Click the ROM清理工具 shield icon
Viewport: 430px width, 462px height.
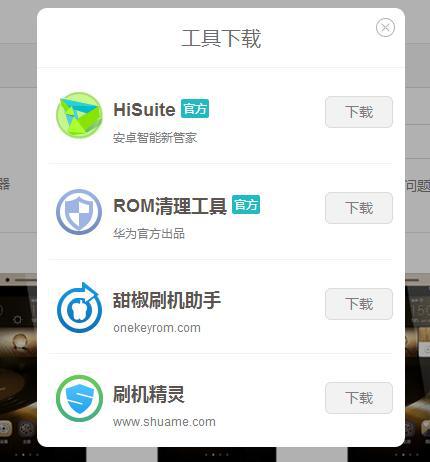(79, 212)
